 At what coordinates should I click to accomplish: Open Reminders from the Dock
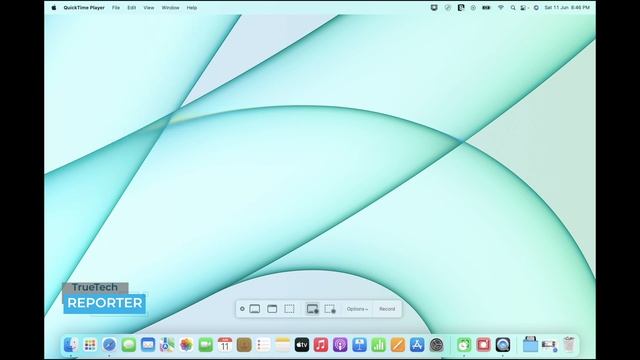[x=263, y=345]
